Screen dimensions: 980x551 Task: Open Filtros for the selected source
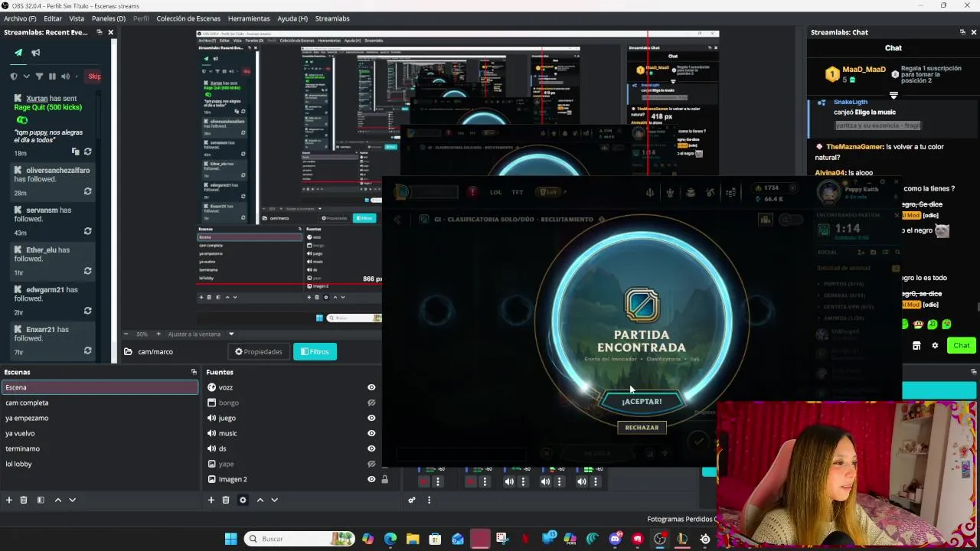[315, 352]
